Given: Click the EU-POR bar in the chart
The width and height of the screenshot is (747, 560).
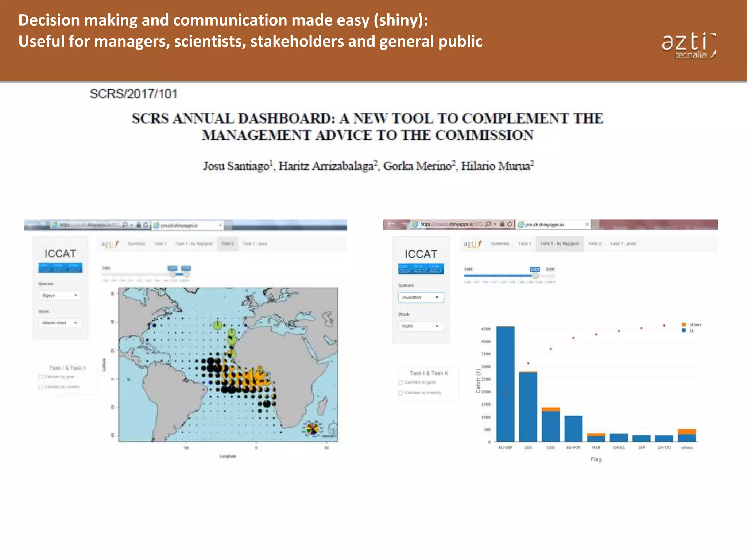Looking at the screenshot, I should pyautogui.click(x=573, y=429).
